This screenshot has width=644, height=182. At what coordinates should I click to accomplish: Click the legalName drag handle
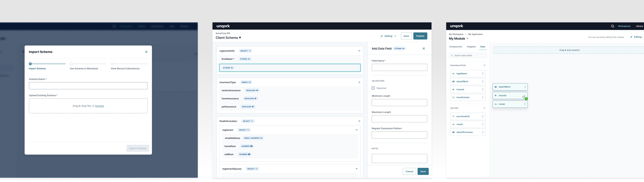(483, 74)
